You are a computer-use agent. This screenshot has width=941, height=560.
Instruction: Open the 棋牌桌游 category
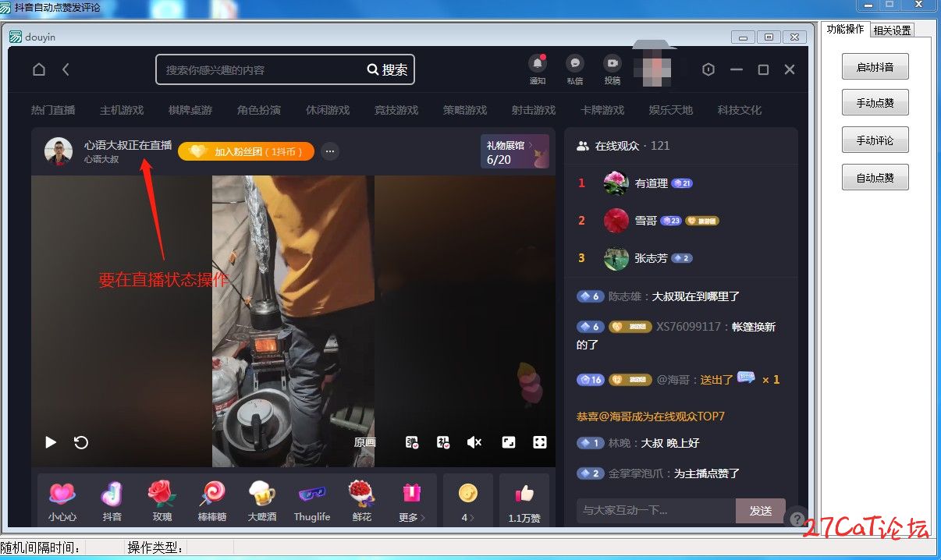coord(190,110)
